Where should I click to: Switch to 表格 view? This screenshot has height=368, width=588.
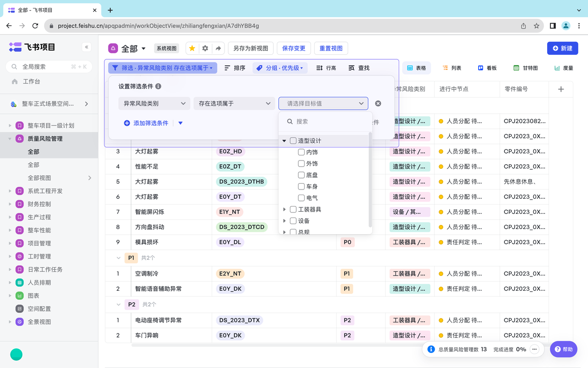417,68
